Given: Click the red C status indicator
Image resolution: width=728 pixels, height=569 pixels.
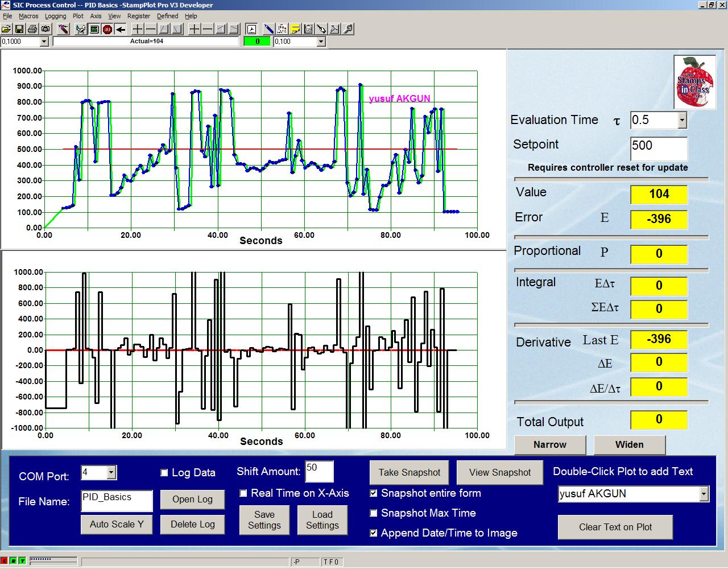Looking at the screenshot, I should click(x=5, y=561).
